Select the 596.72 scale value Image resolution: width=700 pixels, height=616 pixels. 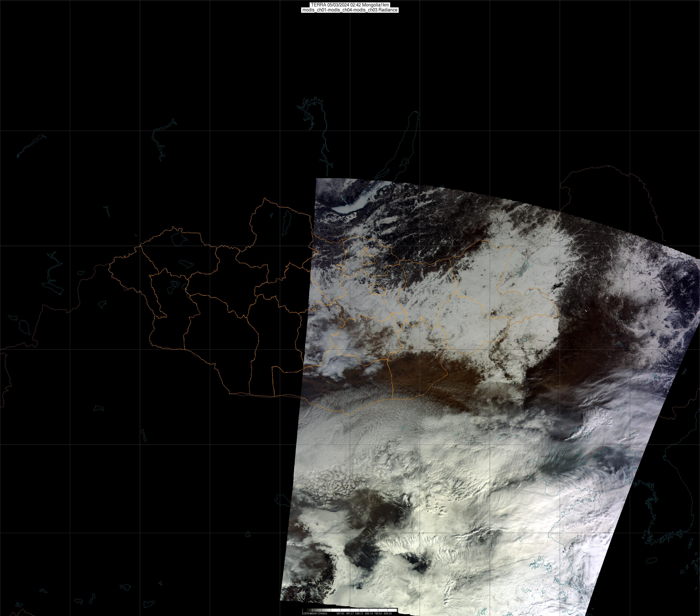[x=359, y=614]
